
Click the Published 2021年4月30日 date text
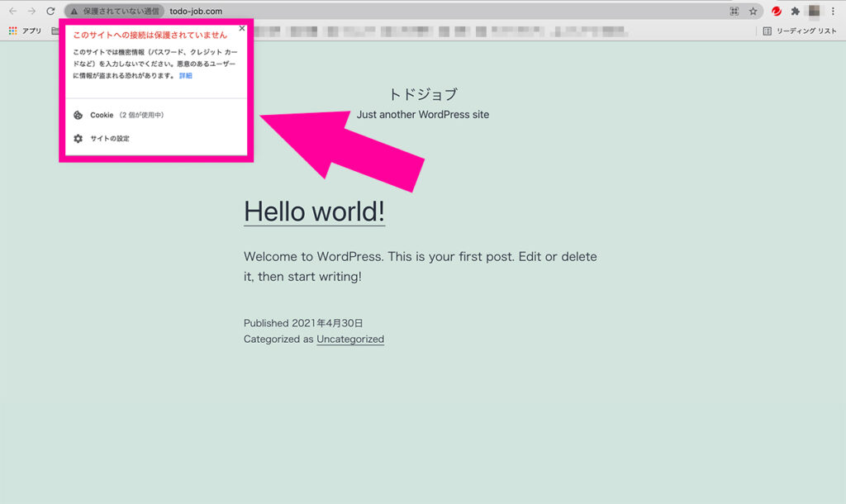[x=303, y=323]
